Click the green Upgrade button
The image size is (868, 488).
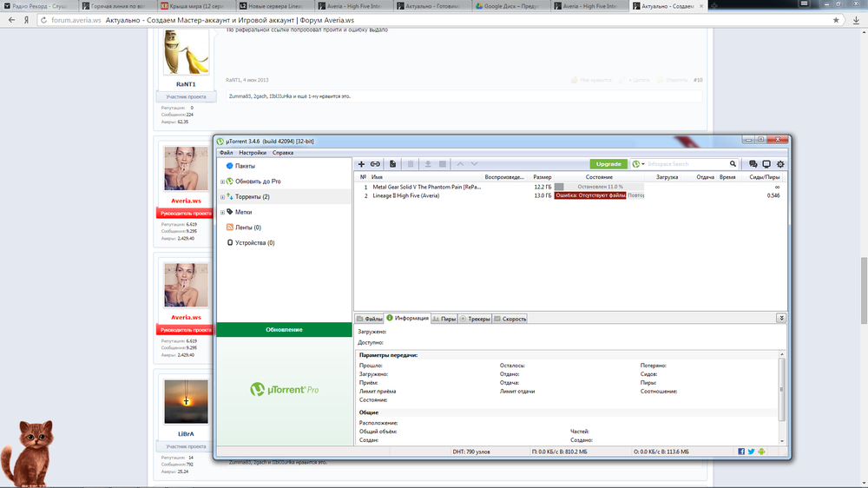click(608, 164)
